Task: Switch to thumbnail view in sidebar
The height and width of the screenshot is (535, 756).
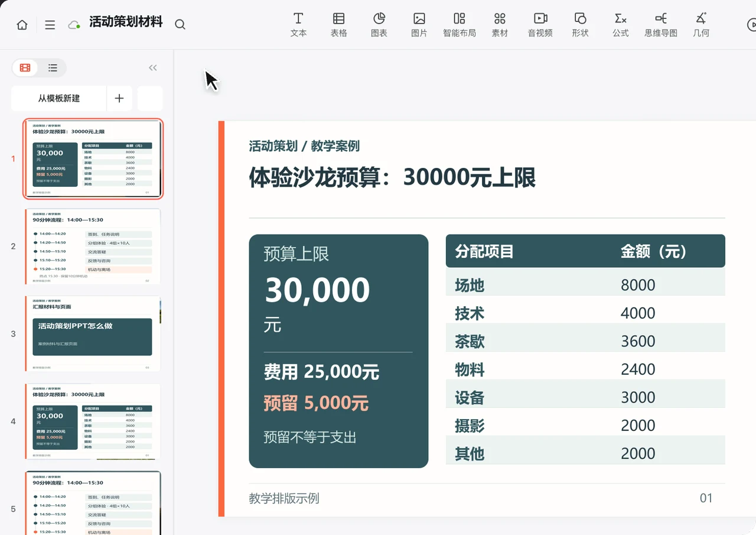Action: [25, 68]
